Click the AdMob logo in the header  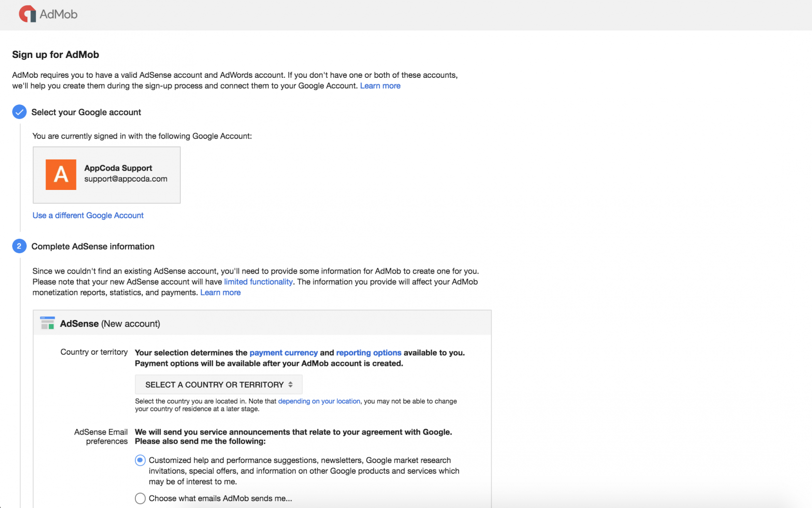47,14
